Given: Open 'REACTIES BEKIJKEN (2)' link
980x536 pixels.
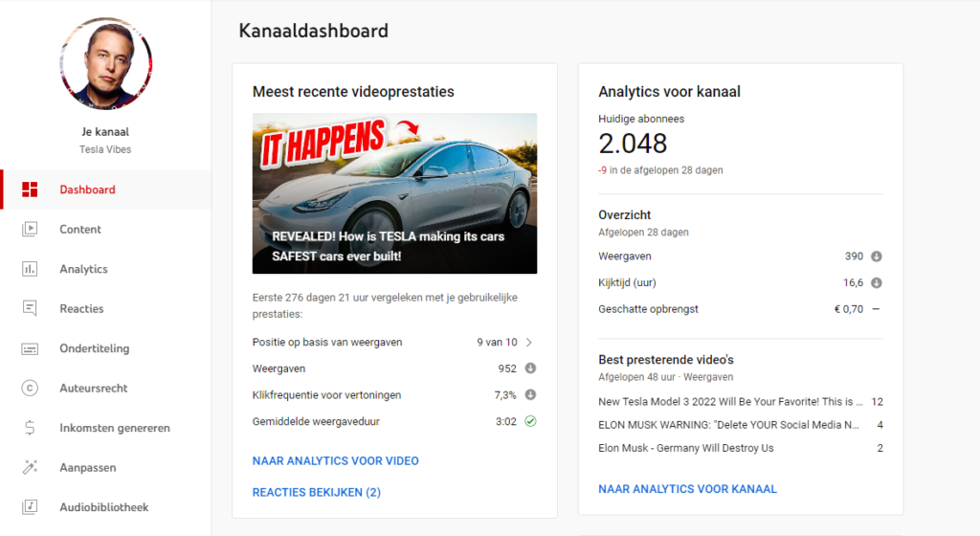Looking at the screenshot, I should pos(316,493).
